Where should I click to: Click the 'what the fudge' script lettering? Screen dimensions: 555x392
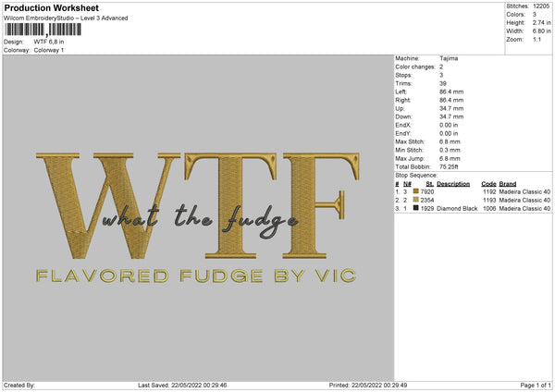pos(200,220)
